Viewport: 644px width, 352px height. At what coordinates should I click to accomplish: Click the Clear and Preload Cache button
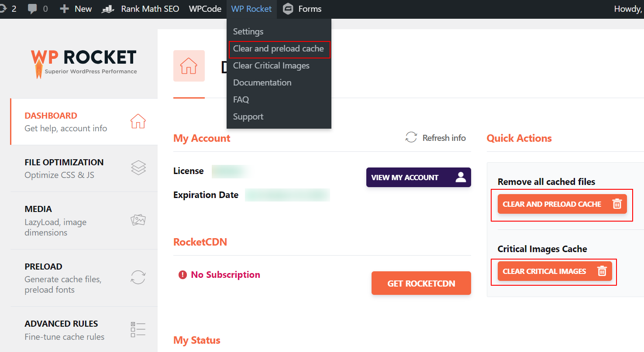pos(562,204)
